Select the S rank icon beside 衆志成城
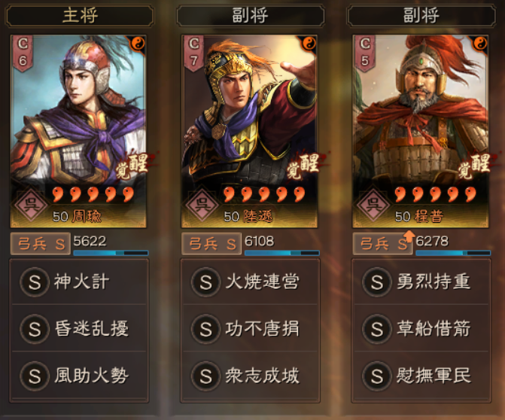This screenshot has height=420, width=505. click(205, 376)
